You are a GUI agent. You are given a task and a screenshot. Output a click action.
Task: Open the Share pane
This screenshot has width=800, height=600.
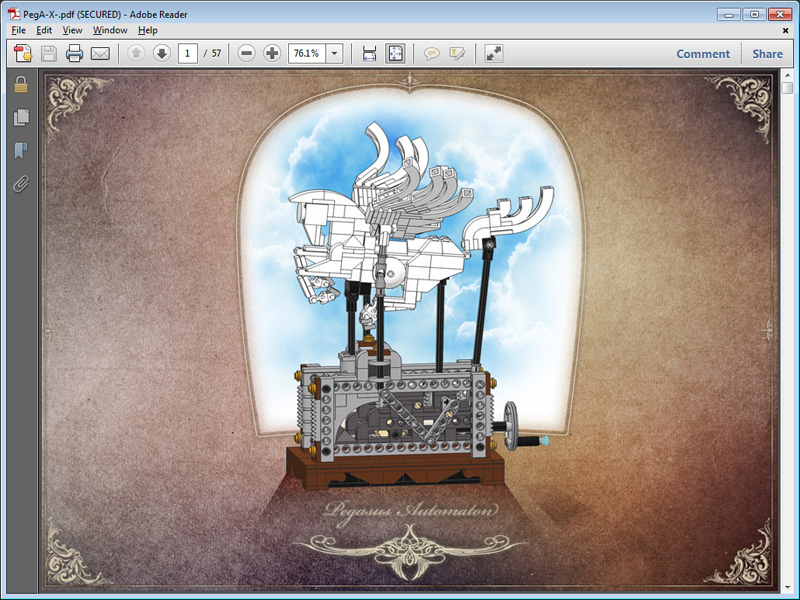768,54
